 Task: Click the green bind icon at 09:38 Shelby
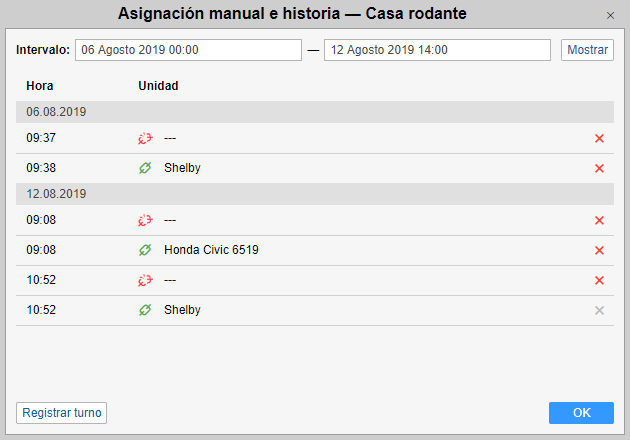pos(145,168)
